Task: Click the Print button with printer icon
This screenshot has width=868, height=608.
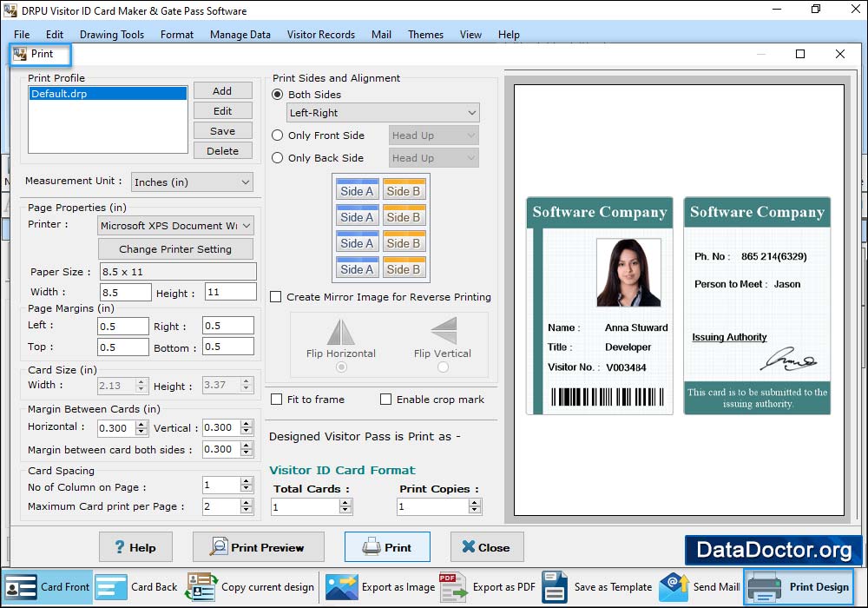Action: pos(387,547)
